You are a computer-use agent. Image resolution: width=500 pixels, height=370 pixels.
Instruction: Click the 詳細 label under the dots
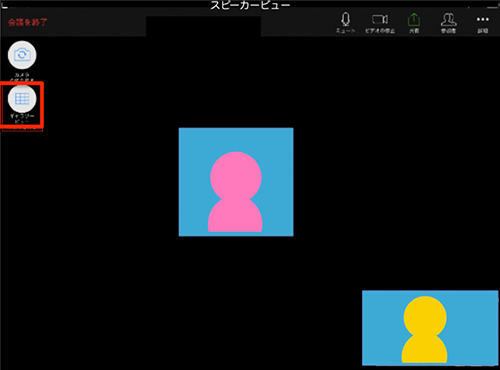[x=483, y=31]
